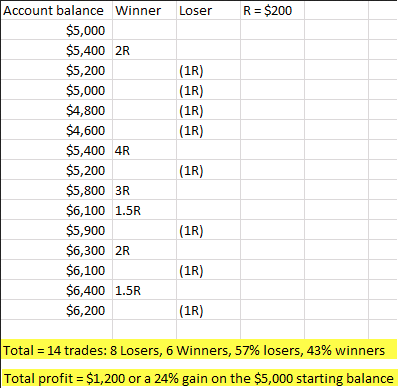Select the $6,400 balance cell
The height and width of the screenshot is (388, 400).
(57, 290)
